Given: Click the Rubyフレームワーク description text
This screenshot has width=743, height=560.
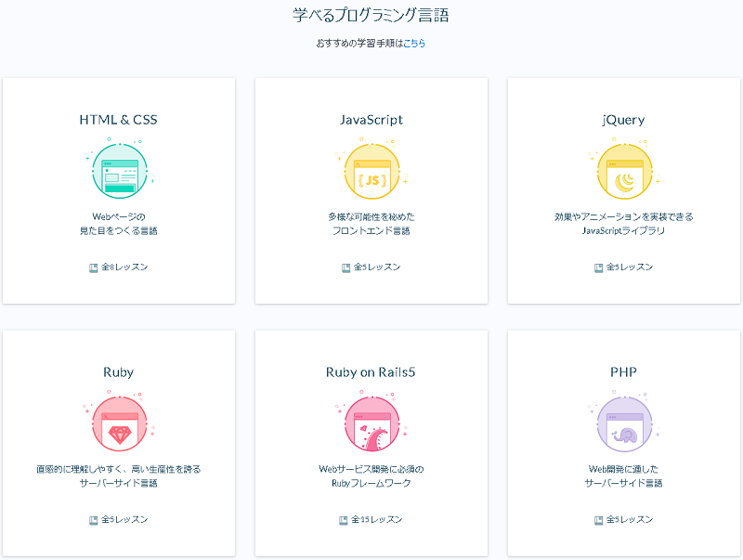Looking at the screenshot, I should pos(371,483).
